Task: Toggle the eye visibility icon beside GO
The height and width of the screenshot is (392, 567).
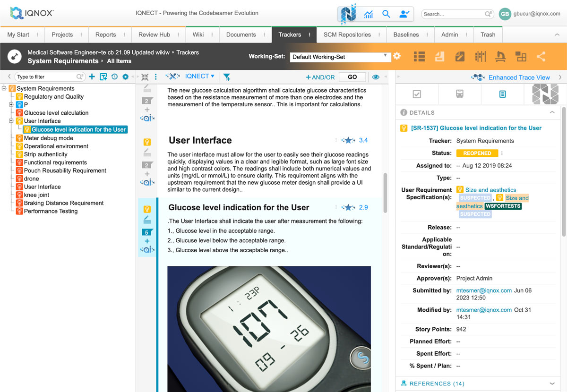Action: 376,77
